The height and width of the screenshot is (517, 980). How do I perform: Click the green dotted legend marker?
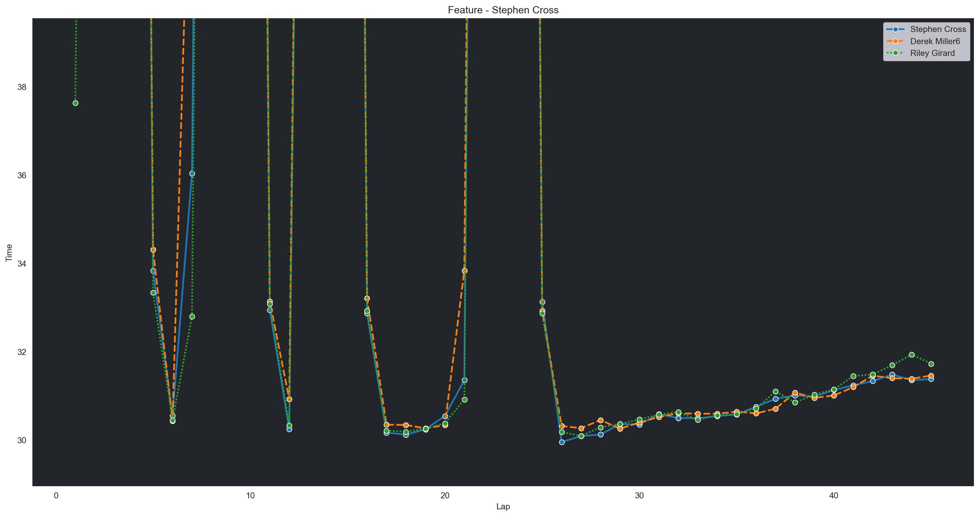[895, 53]
